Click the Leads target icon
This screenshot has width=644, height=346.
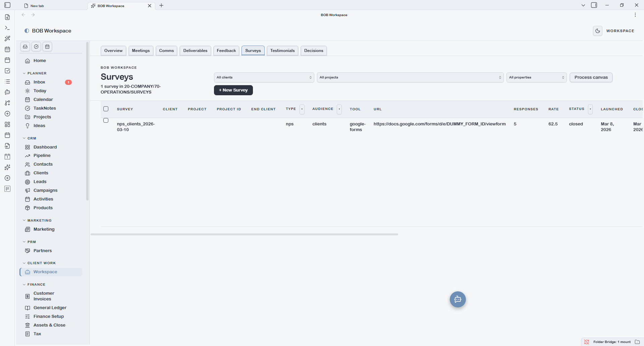click(x=28, y=182)
